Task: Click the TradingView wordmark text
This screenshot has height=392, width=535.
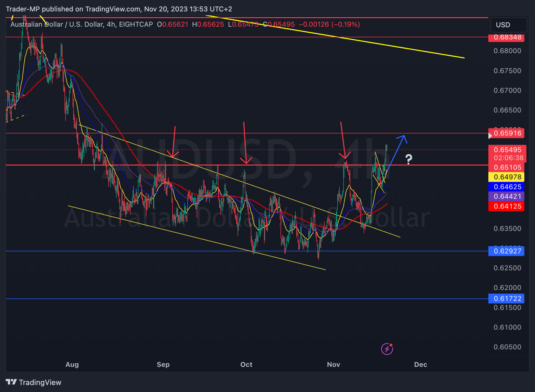Action: pos(40,382)
